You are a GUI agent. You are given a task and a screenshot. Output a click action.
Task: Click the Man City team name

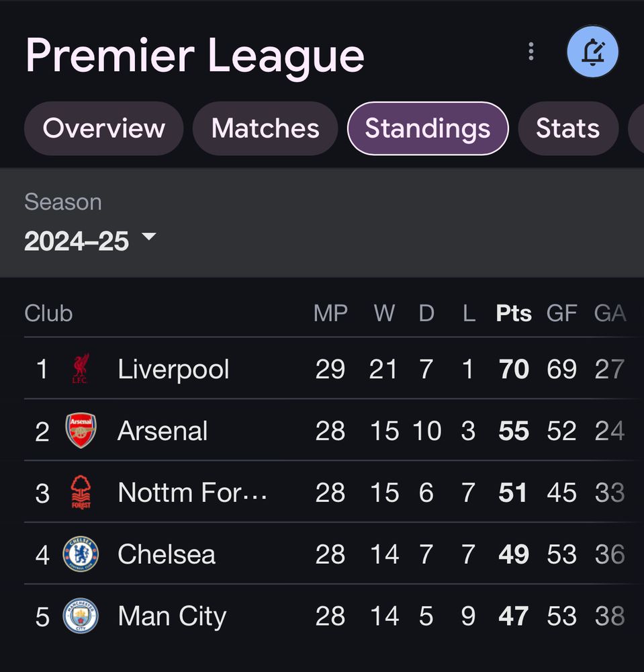pos(172,616)
